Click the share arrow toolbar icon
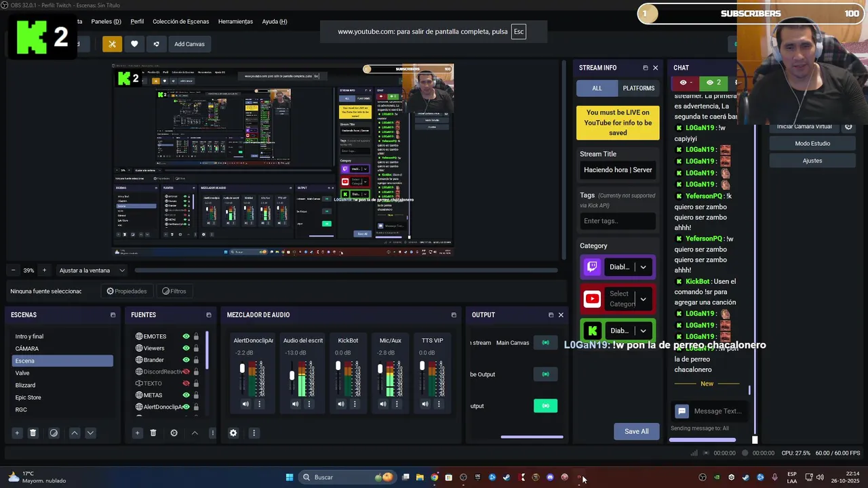The height and width of the screenshot is (488, 868). [157, 44]
